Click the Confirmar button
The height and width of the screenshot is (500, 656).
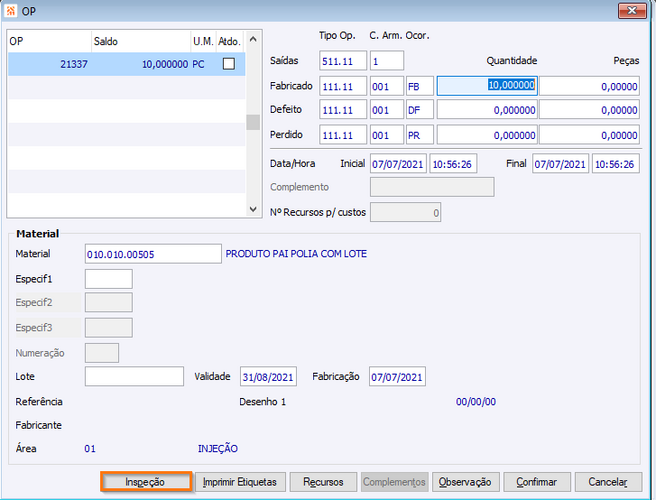tap(537, 482)
